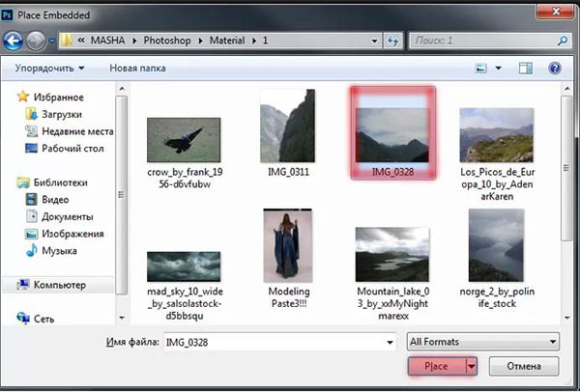Open Недавние места in sidebar
Screen dimensions: 580x392
pos(77,131)
